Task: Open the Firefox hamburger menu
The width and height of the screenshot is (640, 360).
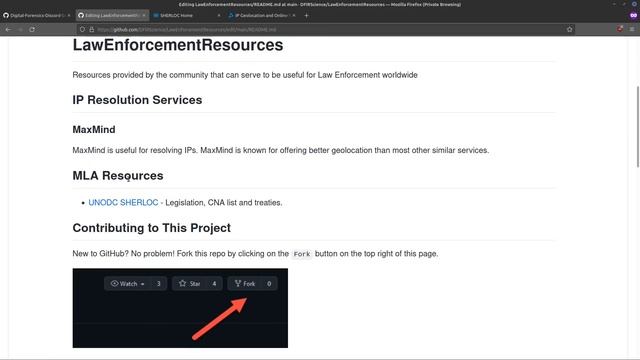Action: (x=632, y=29)
